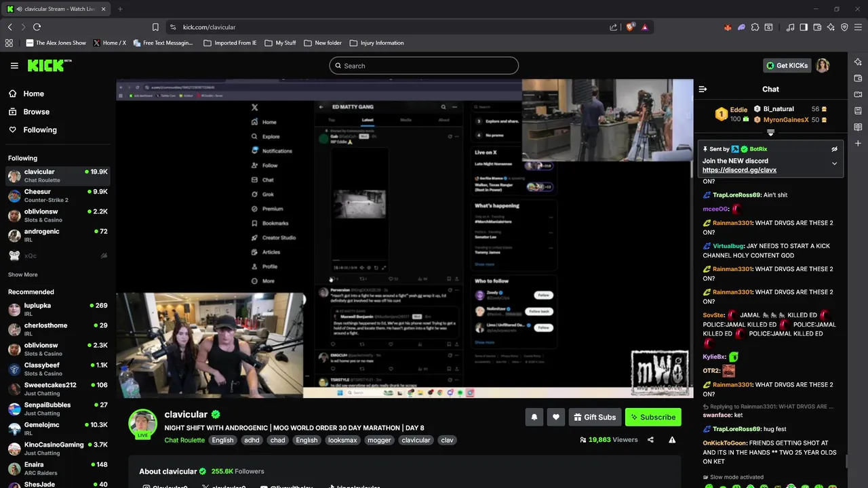Open Brave Shields lion icon
This screenshot has width=868, height=488.
click(x=630, y=27)
